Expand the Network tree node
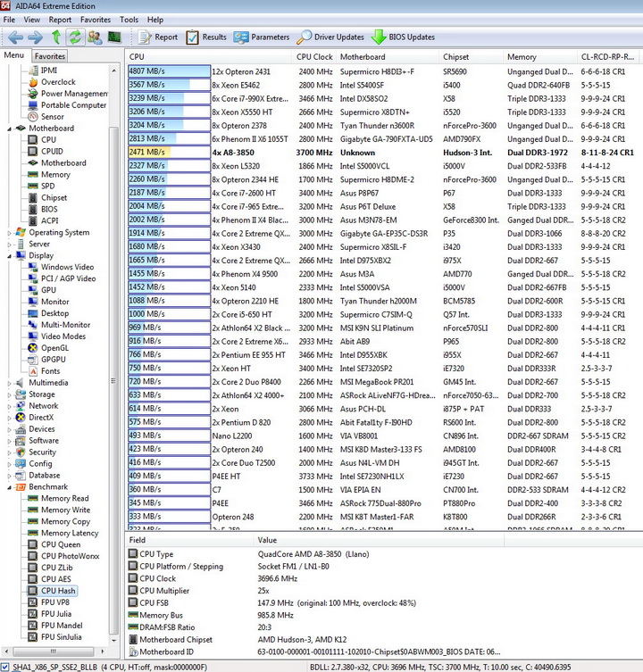The height and width of the screenshot is (672, 643). pos(10,406)
